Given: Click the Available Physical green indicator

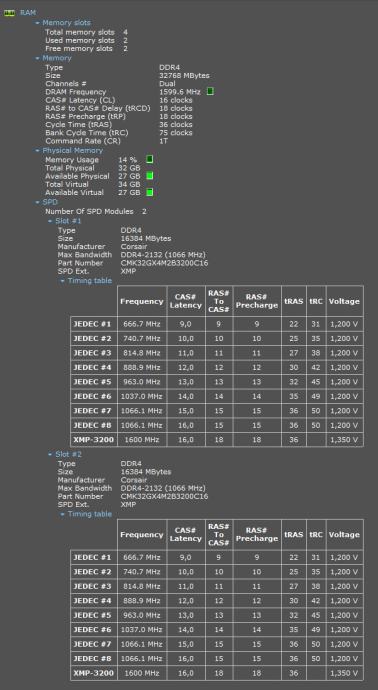Looking at the screenshot, I should [150, 176].
